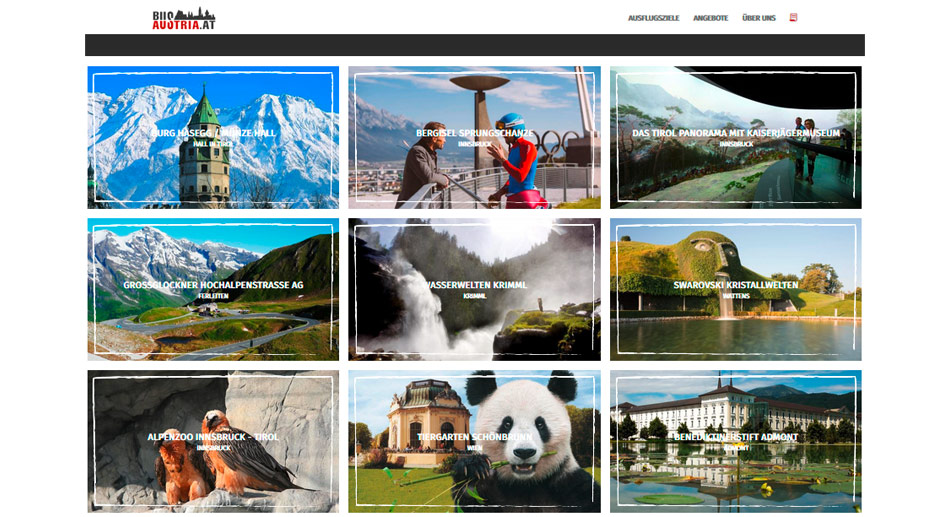
Task: Open Das Tirol Panorama mit Kaiserjägermuseum
Action: [x=735, y=133]
